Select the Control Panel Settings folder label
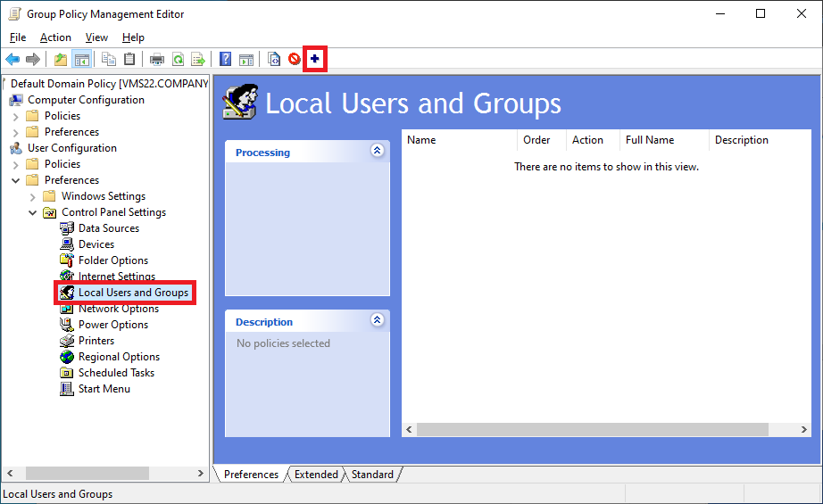The image size is (823, 504). (x=114, y=212)
